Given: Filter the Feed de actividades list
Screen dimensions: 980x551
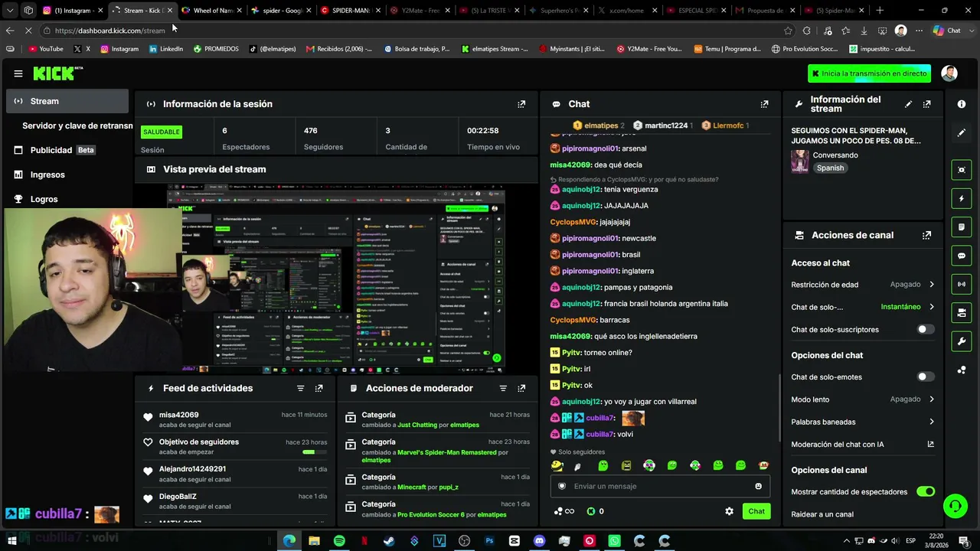Looking at the screenshot, I should coord(300,388).
